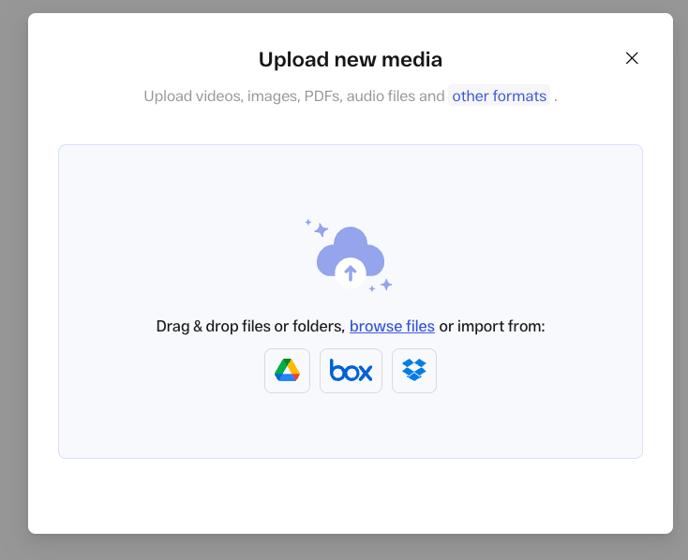View the other formats link
Viewport: 688px width, 560px height.
point(499,96)
